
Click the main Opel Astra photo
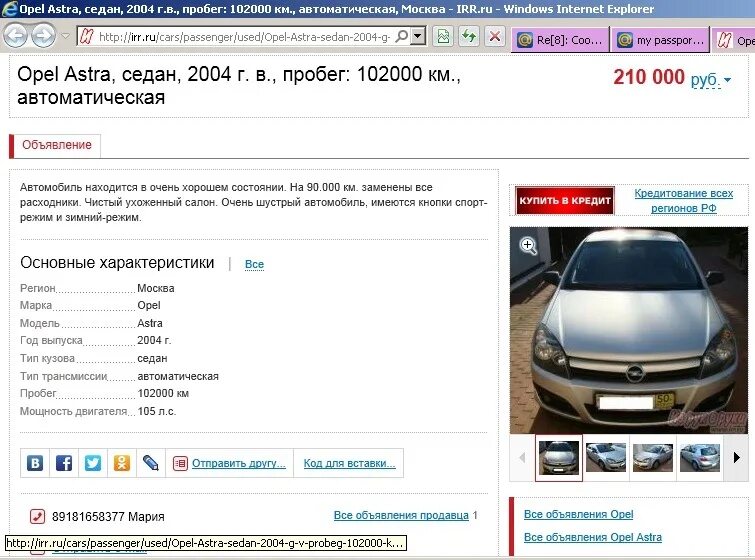pos(629,330)
